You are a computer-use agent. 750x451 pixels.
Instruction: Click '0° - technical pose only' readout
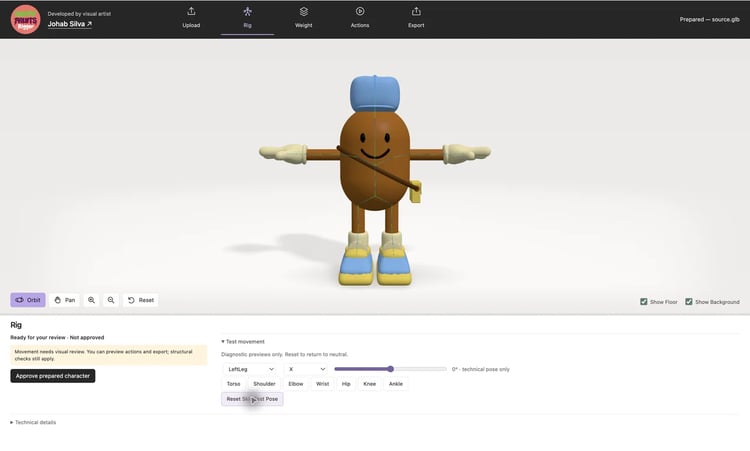[481, 369]
